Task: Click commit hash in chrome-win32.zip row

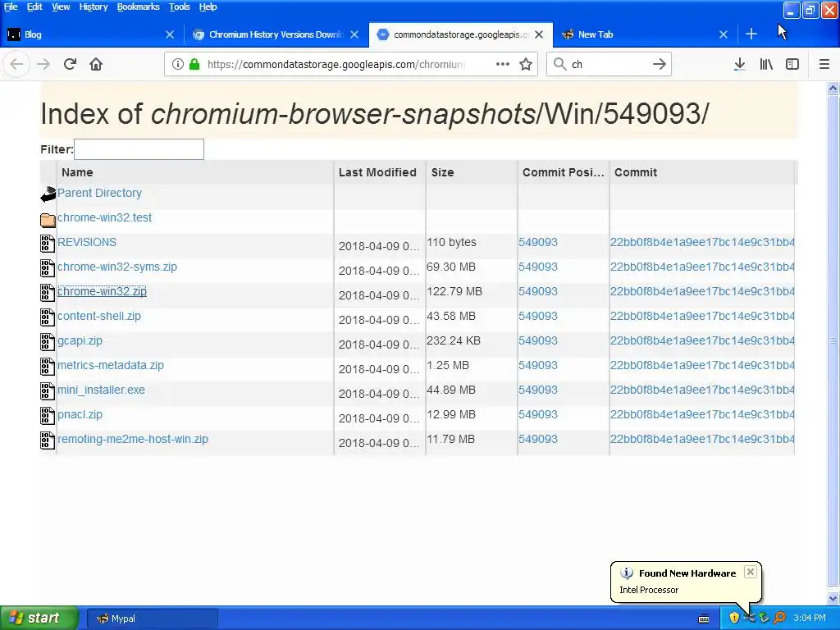Action: tap(702, 291)
